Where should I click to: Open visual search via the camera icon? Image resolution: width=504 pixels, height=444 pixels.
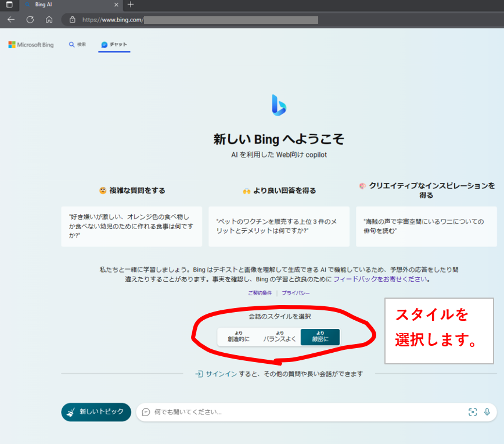(x=473, y=412)
